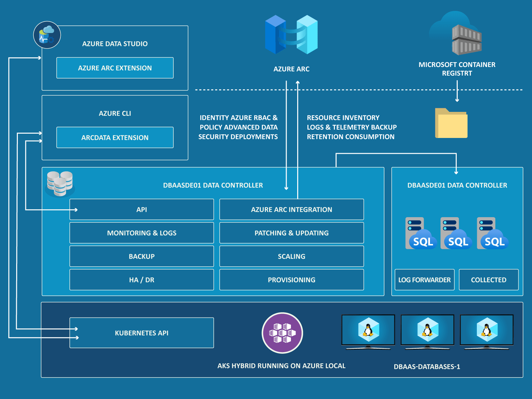Click the left DBAASDE01 Data Controller title
Viewport: 532px width, 399px height.
213,185
